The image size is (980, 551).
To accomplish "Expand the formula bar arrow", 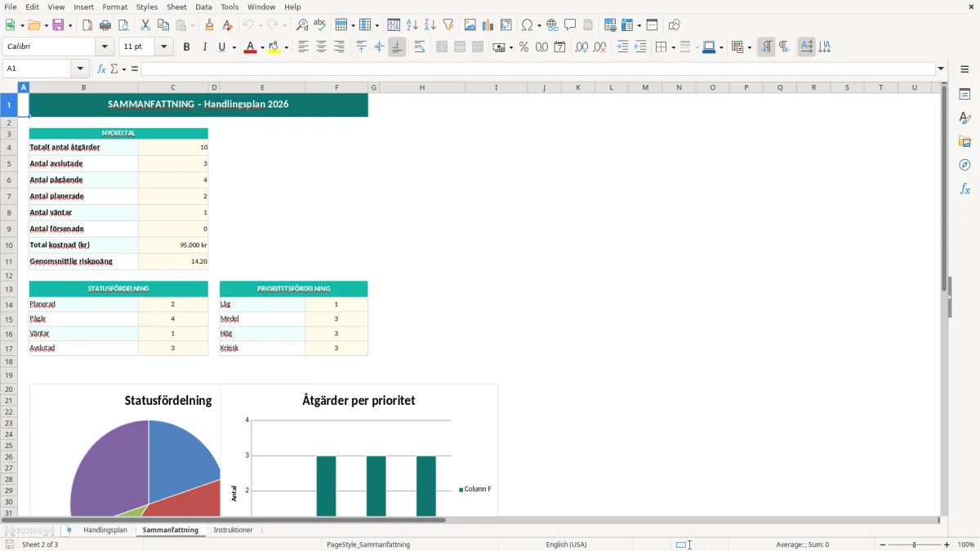I will click(941, 69).
